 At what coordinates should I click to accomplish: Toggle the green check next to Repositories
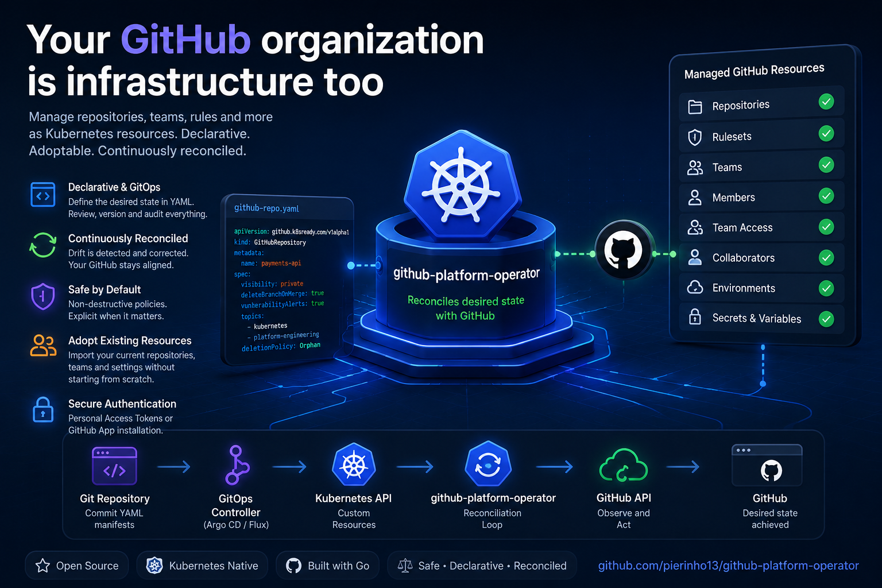[826, 102]
